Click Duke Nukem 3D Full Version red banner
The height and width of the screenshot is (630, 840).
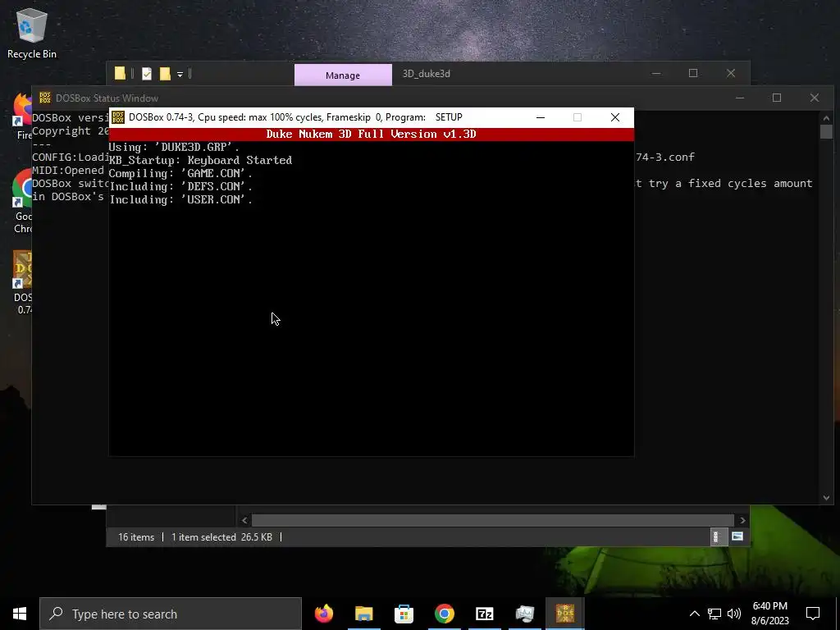click(372, 134)
